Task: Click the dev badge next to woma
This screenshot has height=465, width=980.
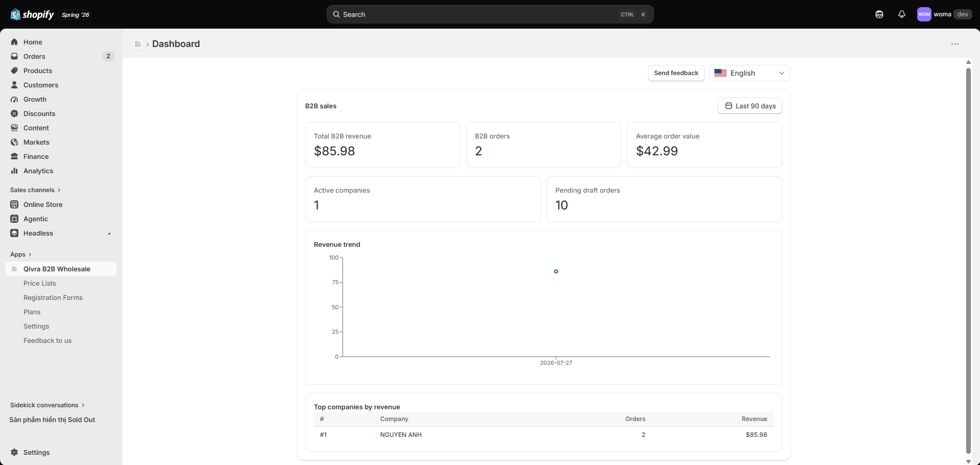Action: coord(963,14)
